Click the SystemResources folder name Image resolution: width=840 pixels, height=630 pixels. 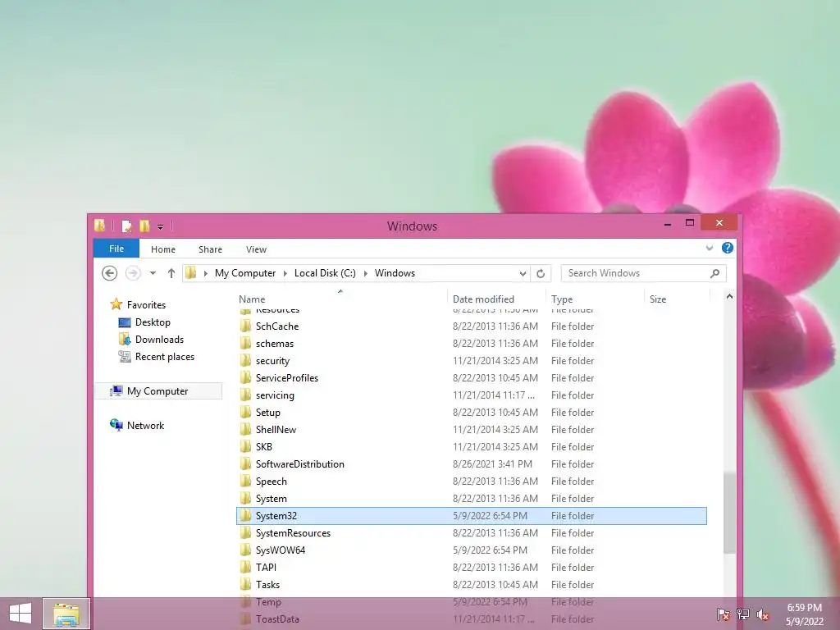coord(293,533)
